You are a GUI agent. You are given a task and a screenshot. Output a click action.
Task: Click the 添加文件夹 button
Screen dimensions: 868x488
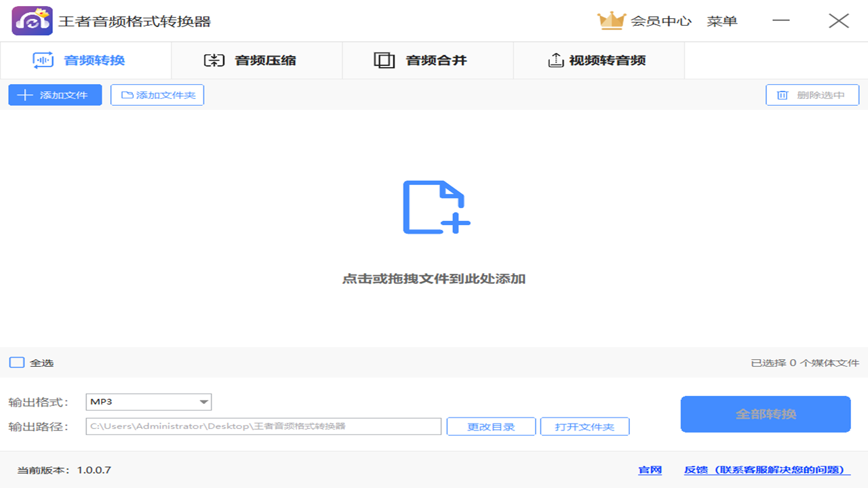pyautogui.click(x=157, y=95)
